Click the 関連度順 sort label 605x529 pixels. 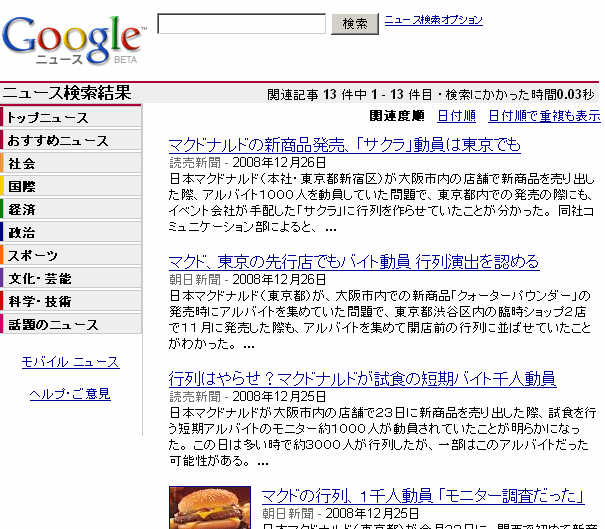coord(397,116)
